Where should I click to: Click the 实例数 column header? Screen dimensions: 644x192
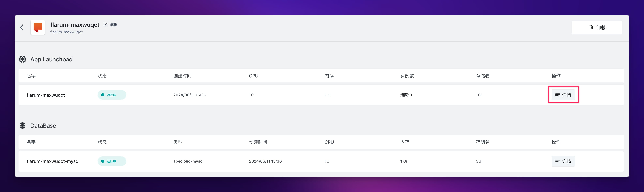pyautogui.click(x=407, y=76)
